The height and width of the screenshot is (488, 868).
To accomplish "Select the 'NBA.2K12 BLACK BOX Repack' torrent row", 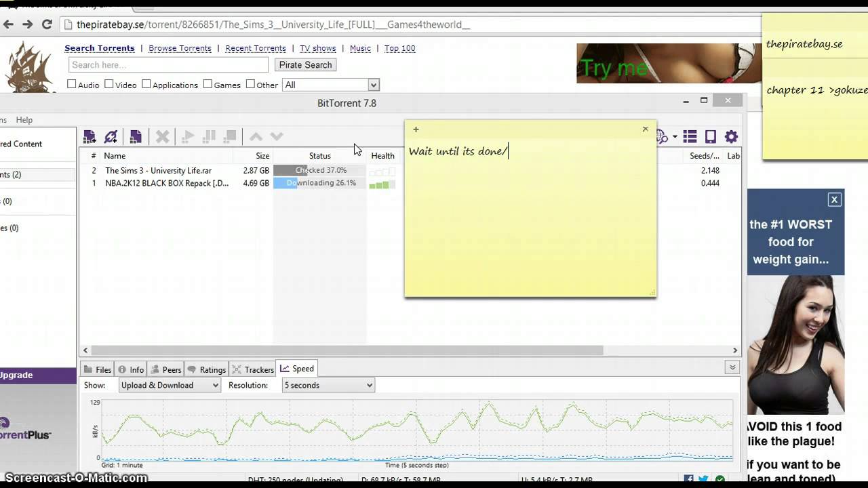I will coord(410,183).
